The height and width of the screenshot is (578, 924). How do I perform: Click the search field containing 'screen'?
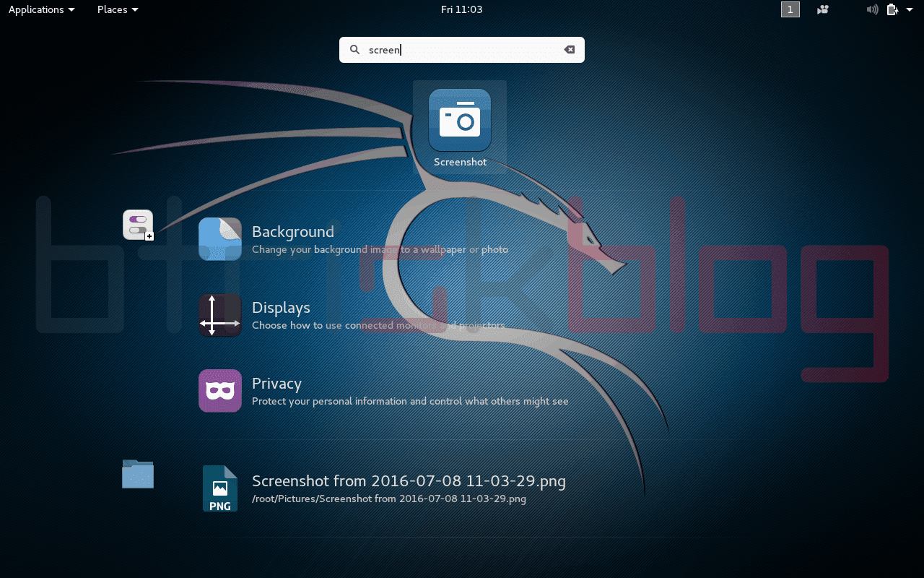point(462,50)
